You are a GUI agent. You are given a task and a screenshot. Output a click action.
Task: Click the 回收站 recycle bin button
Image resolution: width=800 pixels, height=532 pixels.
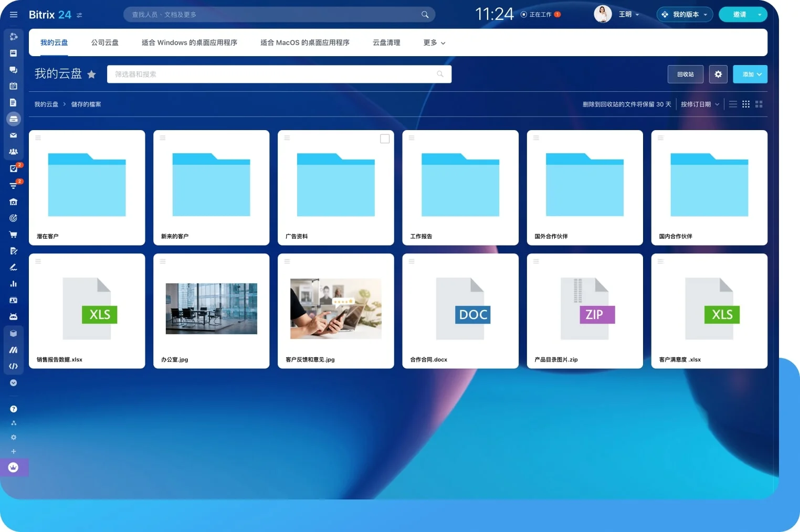[x=685, y=75]
